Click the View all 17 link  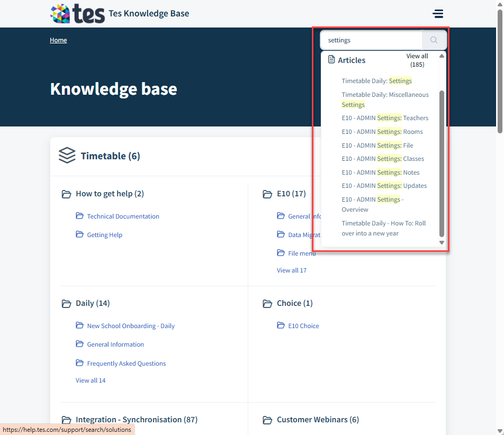click(x=292, y=270)
